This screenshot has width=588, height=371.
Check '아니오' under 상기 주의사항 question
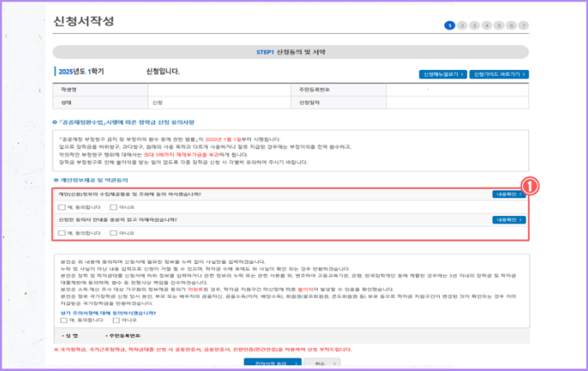pos(116,321)
